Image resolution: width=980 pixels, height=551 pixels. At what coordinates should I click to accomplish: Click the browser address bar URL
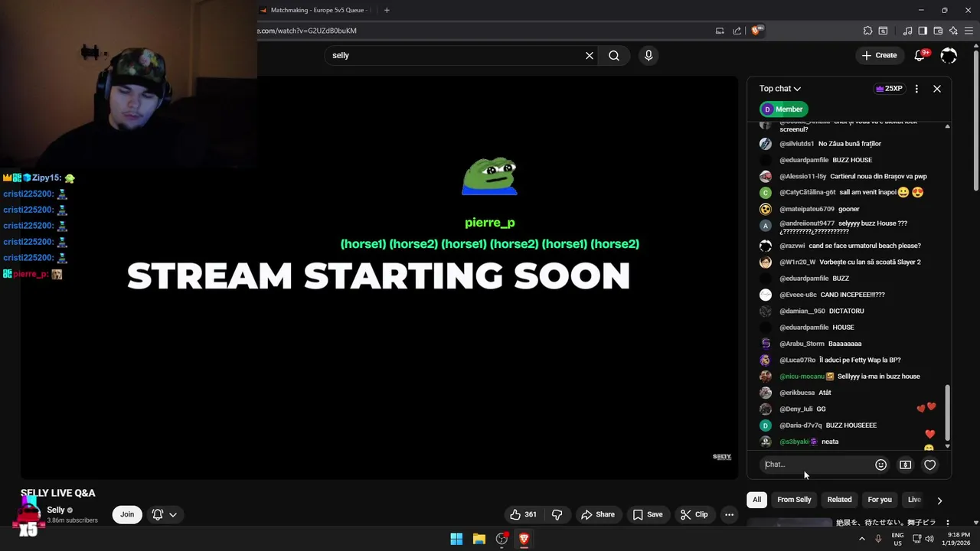[x=307, y=31]
